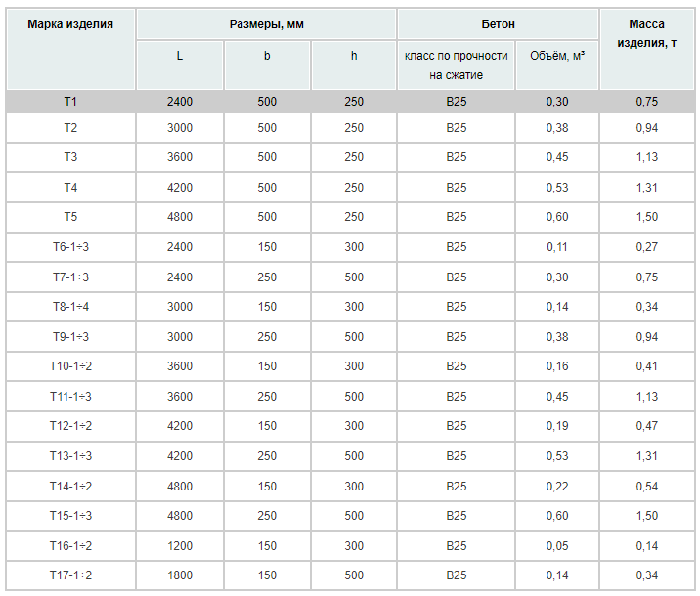Select the highlighted T1 row label

click(x=70, y=102)
